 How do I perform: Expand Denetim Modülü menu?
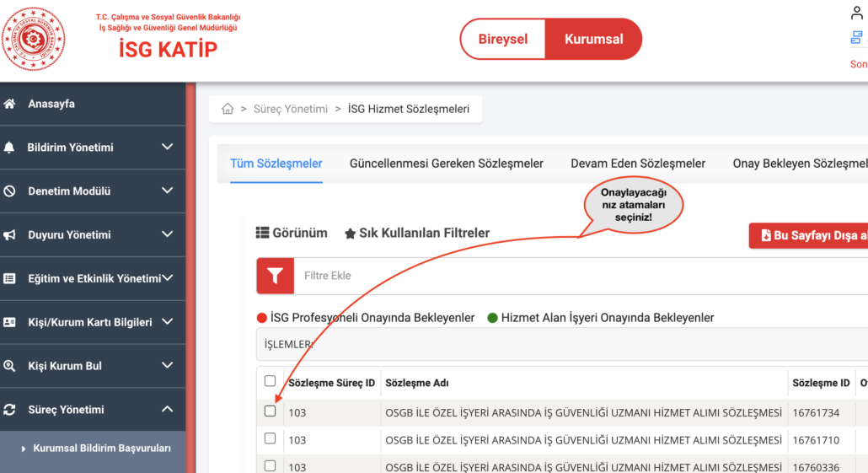167,191
